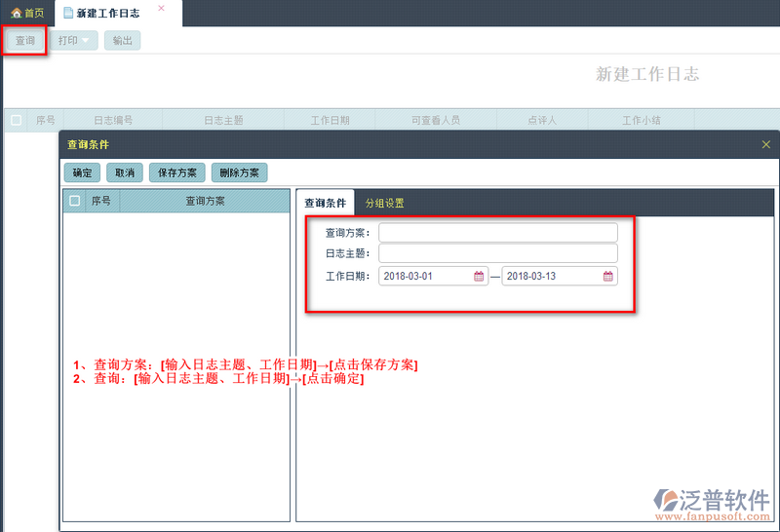
Task: Click the 查询方案 list column header
Action: [205, 201]
